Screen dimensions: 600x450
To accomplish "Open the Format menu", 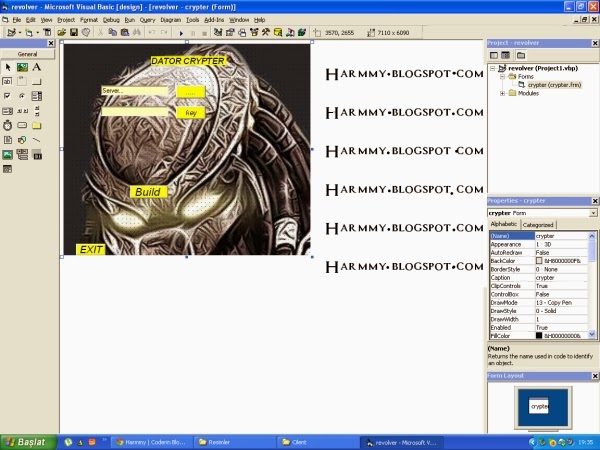I will point(89,20).
